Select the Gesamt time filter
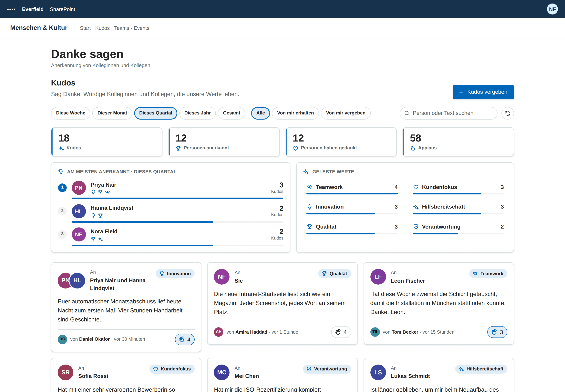The width and height of the screenshot is (565, 392). click(231, 113)
